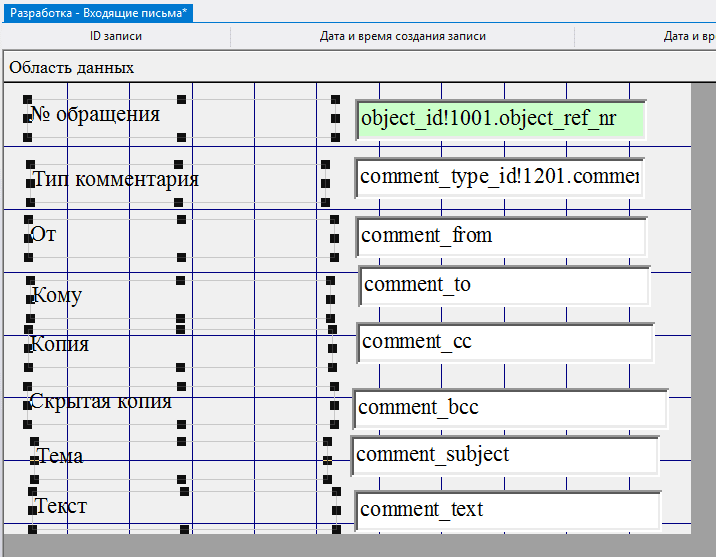
Task: Select the "Область данных" section bar
Action: click(x=71, y=67)
